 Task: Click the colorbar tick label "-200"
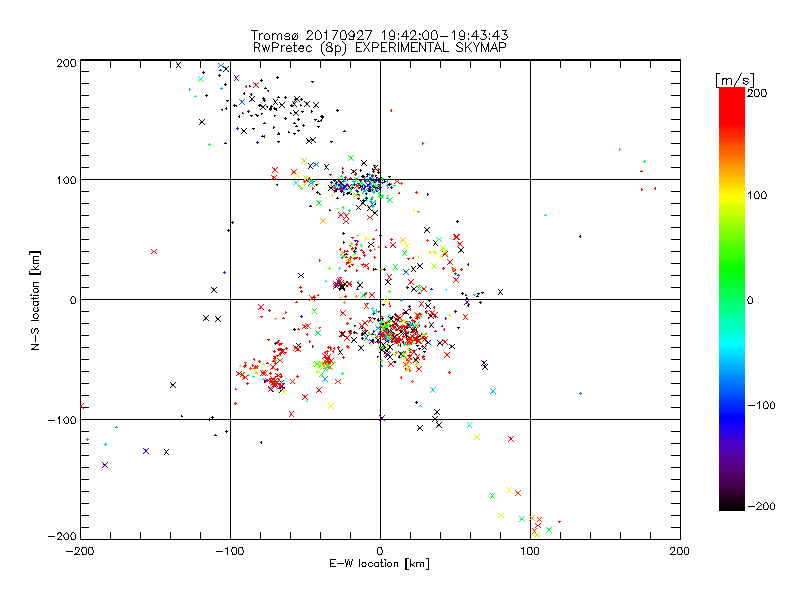pos(761,506)
